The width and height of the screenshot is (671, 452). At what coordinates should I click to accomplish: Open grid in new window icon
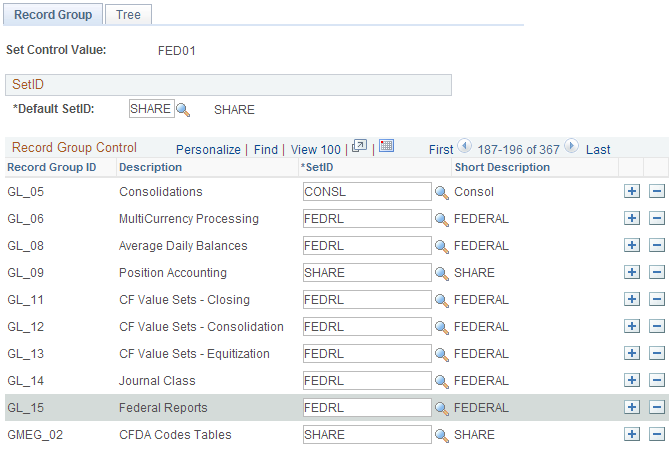[x=359, y=146]
